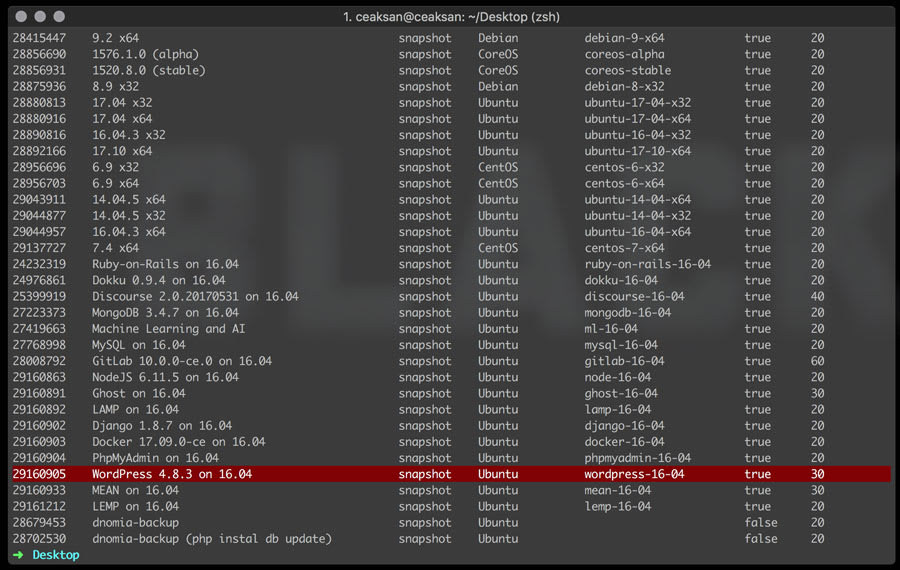Click the slug debian-9-x64

click(x=624, y=38)
